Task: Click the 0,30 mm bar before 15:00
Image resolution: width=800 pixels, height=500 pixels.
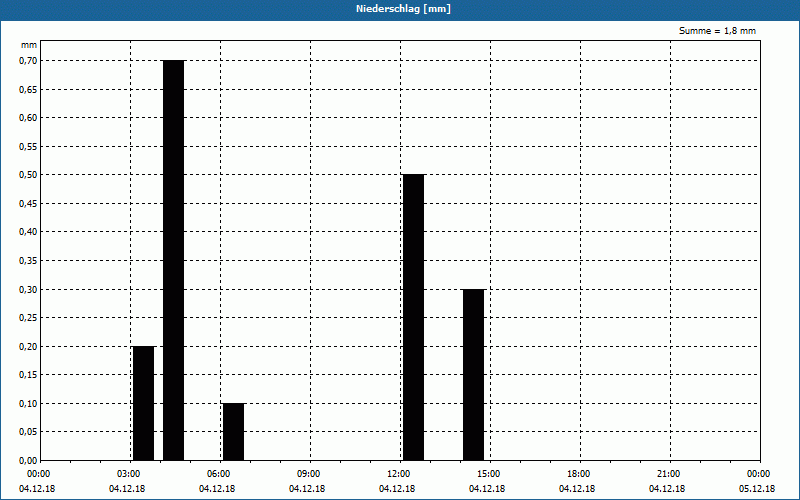Action: [473, 374]
